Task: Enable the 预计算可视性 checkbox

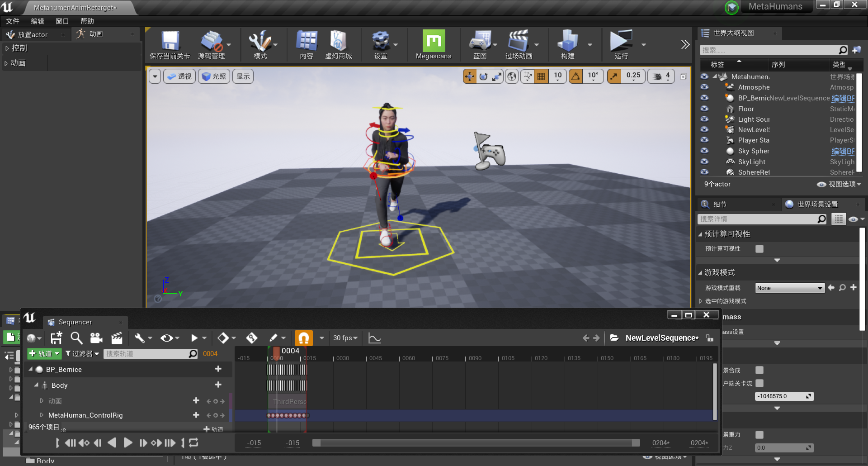Action: point(759,248)
